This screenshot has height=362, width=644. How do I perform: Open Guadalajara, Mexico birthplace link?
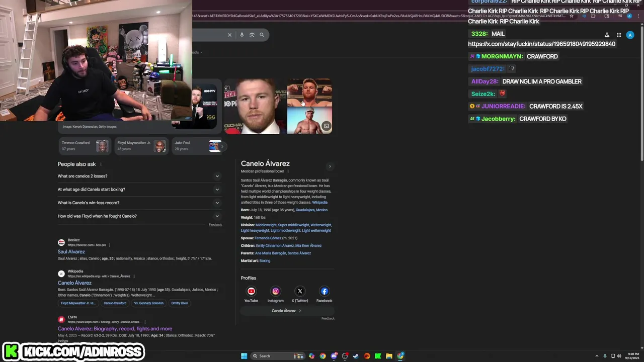(x=311, y=210)
